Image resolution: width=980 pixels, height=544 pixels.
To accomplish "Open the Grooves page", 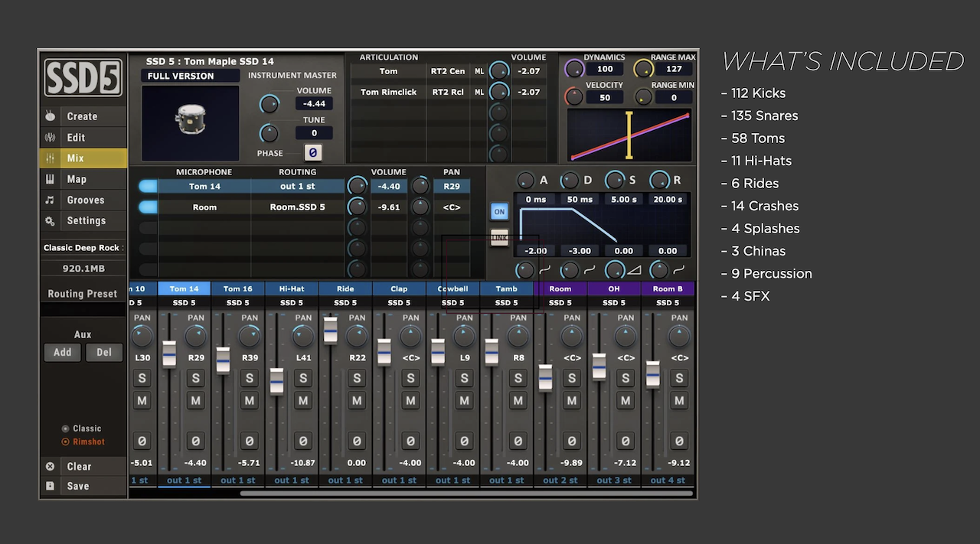I will coord(83,200).
